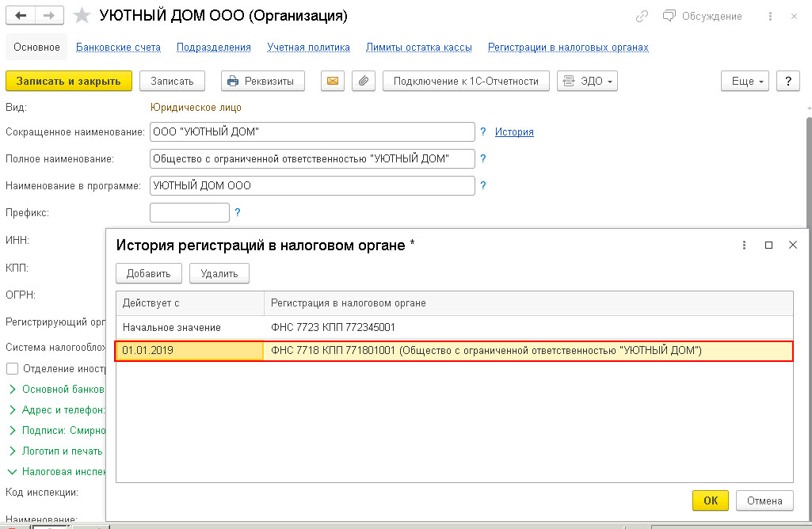Click the back navigation arrow

(x=21, y=16)
